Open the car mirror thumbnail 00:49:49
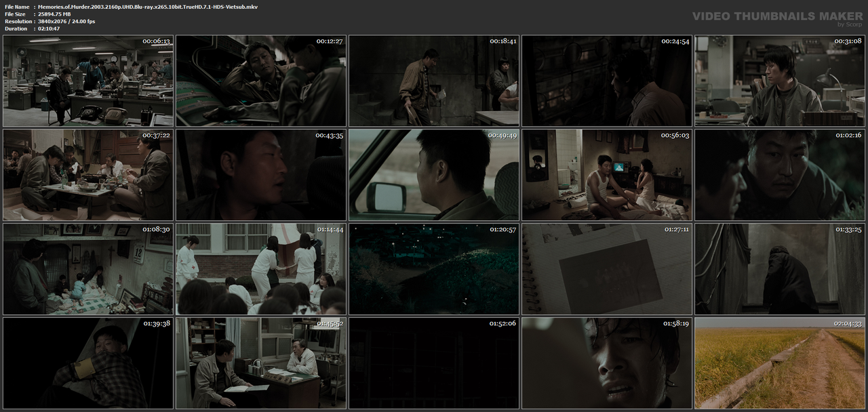The height and width of the screenshot is (412, 868). [434, 175]
